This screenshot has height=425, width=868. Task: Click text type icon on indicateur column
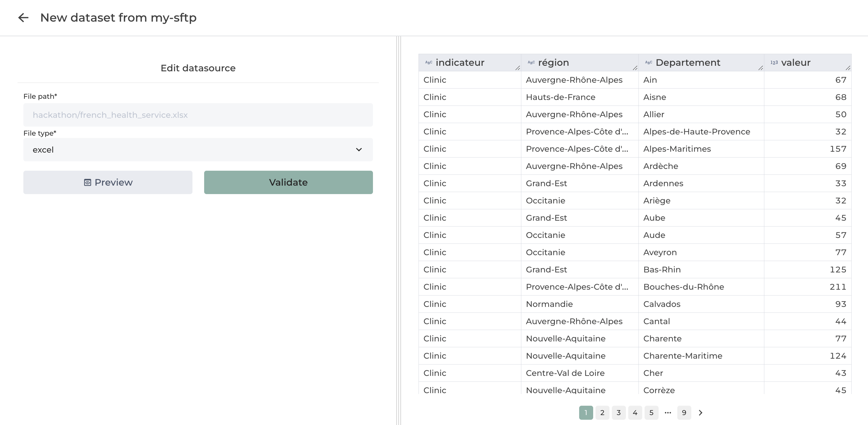point(429,62)
